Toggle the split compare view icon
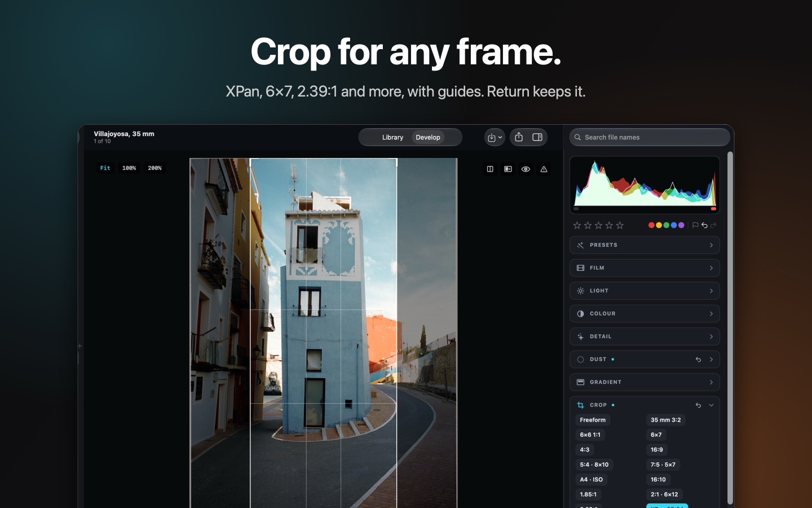Image resolution: width=812 pixels, height=508 pixels. 490,169
